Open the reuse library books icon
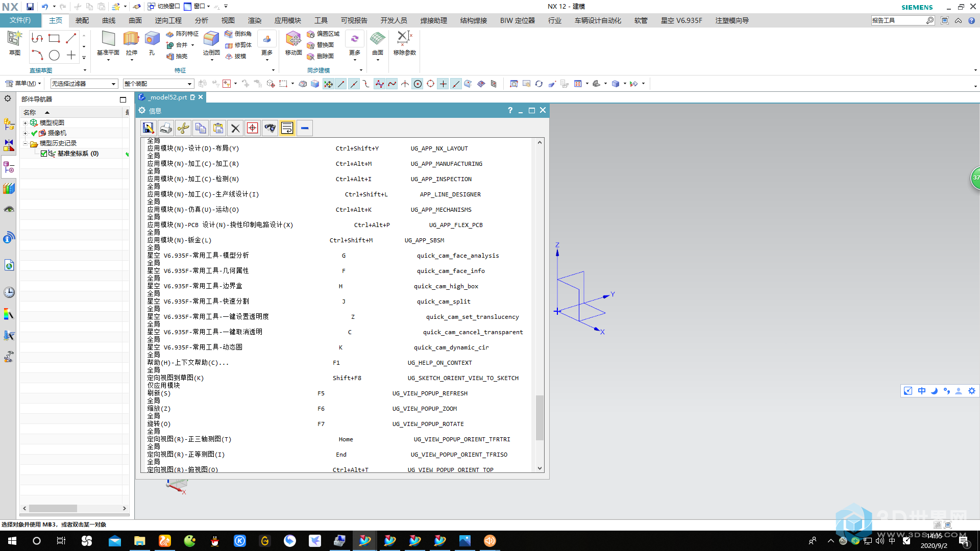The image size is (980, 551). pos(9,189)
